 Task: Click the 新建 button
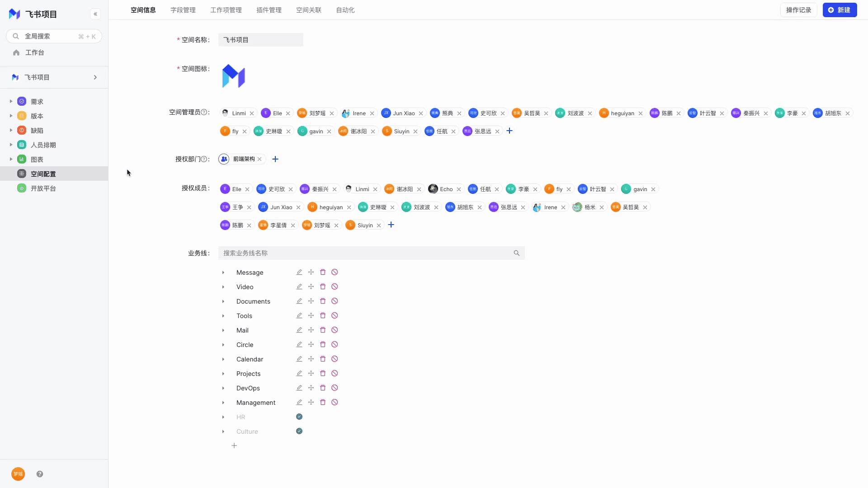(840, 10)
